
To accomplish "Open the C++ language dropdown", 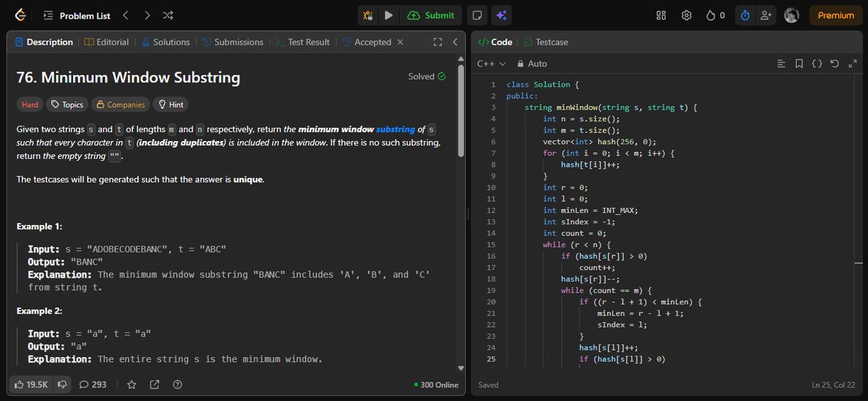I will 492,64.
